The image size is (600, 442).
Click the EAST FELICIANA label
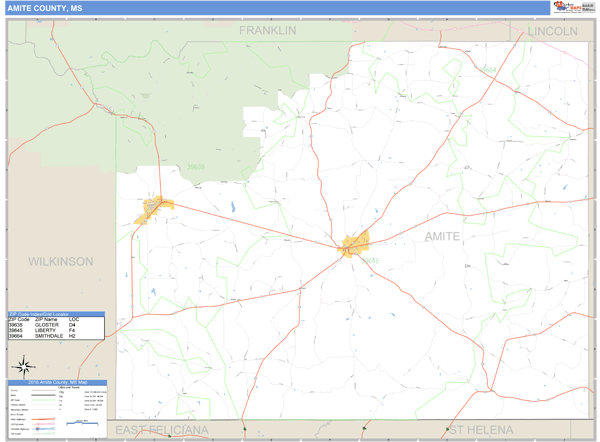pyautogui.click(x=161, y=430)
